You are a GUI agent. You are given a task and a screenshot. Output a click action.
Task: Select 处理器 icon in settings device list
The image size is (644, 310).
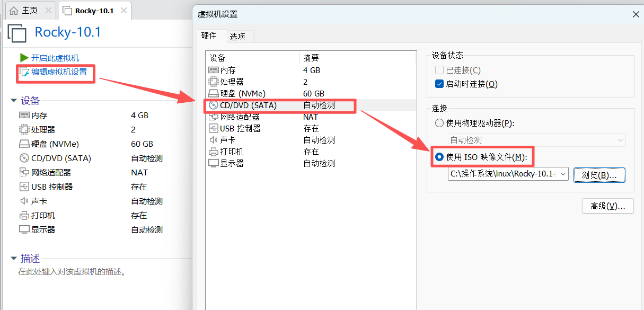214,82
